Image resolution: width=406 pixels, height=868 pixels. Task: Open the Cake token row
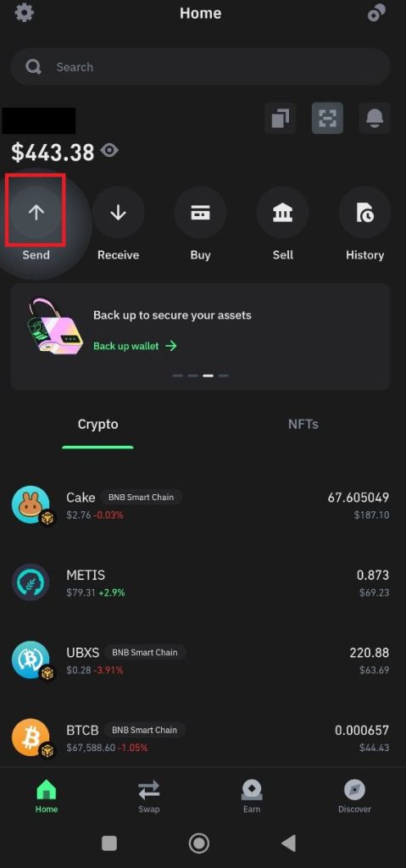tap(201, 505)
